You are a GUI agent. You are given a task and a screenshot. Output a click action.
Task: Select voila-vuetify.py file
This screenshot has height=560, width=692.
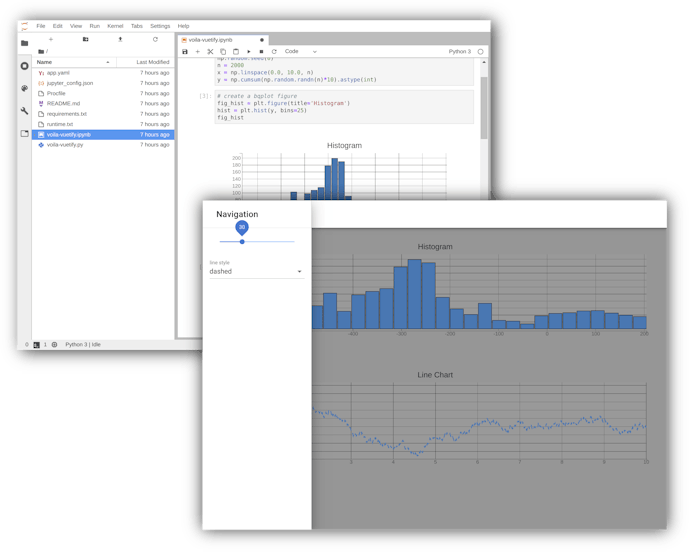103,145
